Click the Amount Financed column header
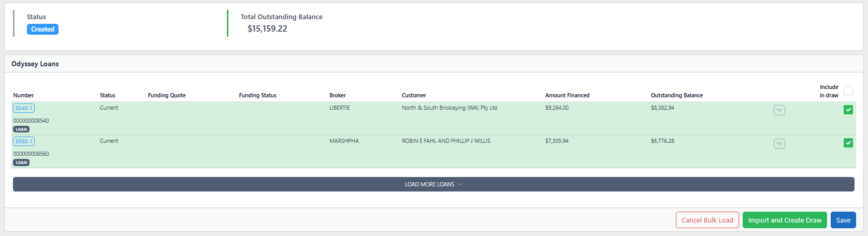Viewport: 868px width, 236px height. [x=567, y=95]
